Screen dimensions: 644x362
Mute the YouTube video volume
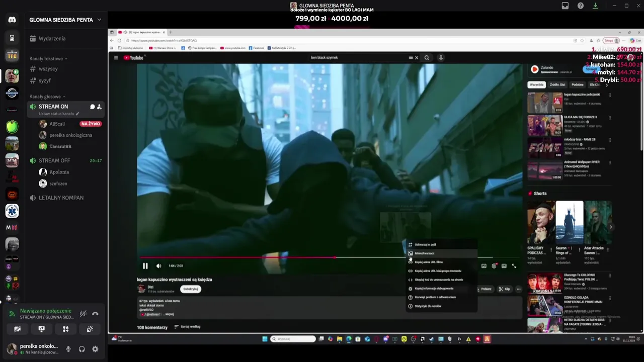point(158,266)
